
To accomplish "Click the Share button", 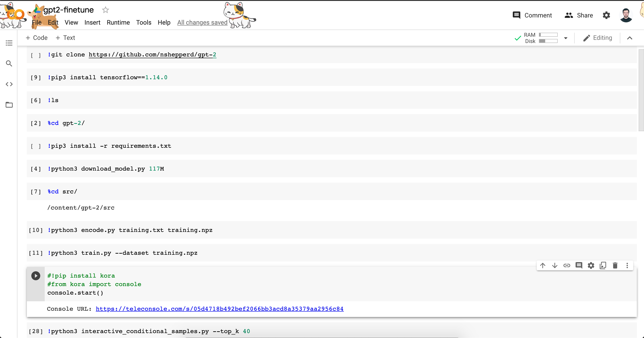I will pos(579,15).
